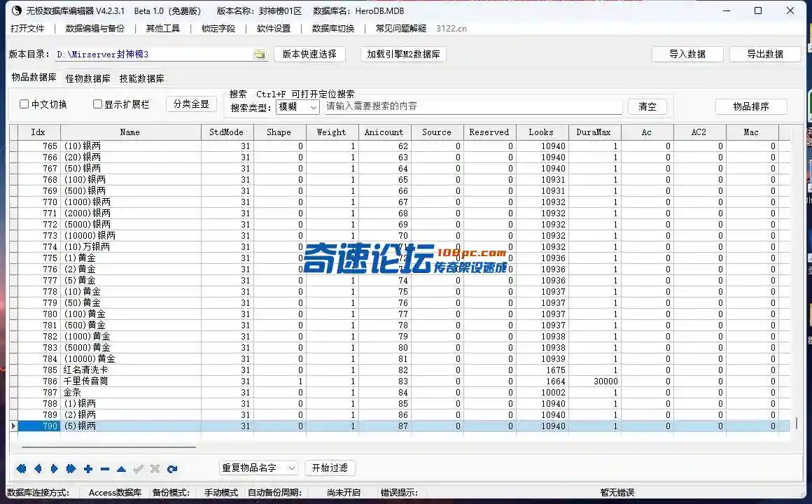This screenshot has width=812, height=504.
Task: Open the 搜索类型 模糊 dropdown
Action: pos(297,106)
